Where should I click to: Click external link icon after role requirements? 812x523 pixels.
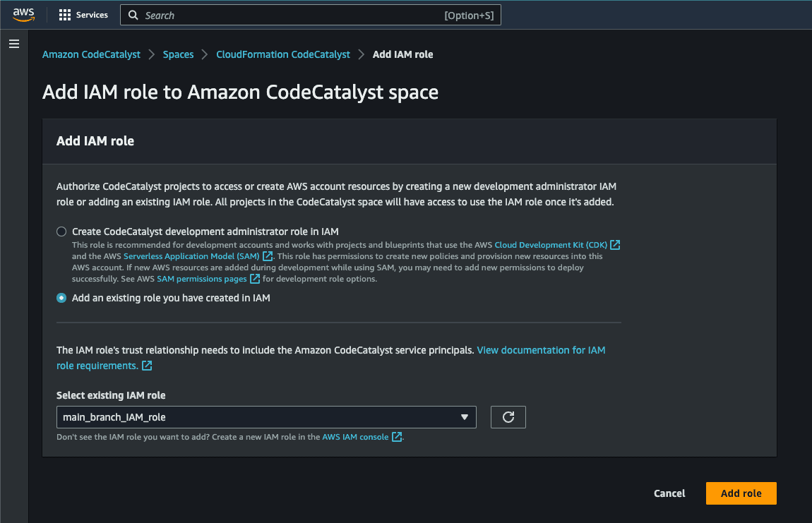[x=147, y=366]
